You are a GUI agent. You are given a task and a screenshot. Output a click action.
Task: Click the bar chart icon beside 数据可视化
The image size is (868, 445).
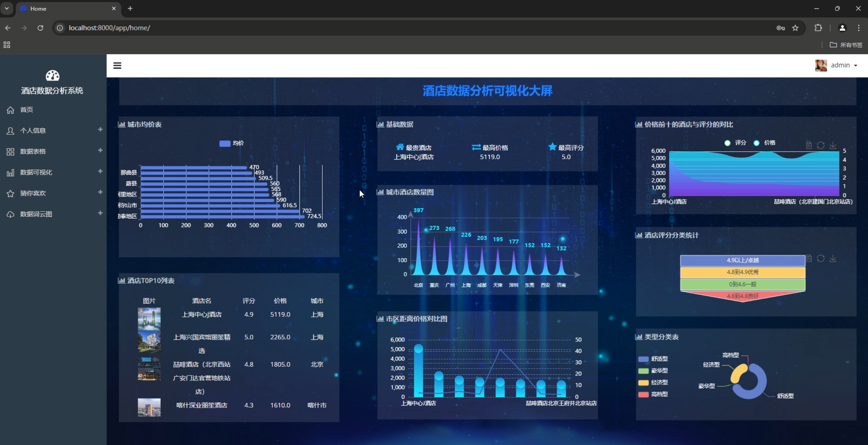click(x=11, y=173)
